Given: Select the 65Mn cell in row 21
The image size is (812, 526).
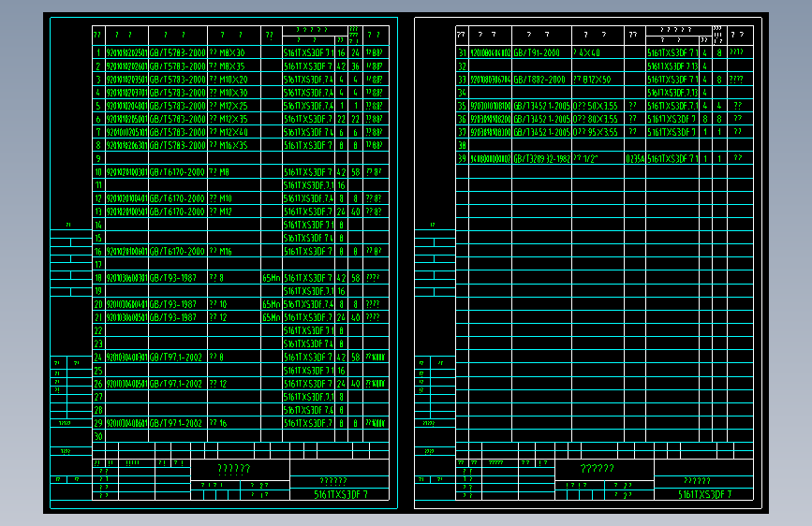Looking at the screenshot, I should [272, 317].
